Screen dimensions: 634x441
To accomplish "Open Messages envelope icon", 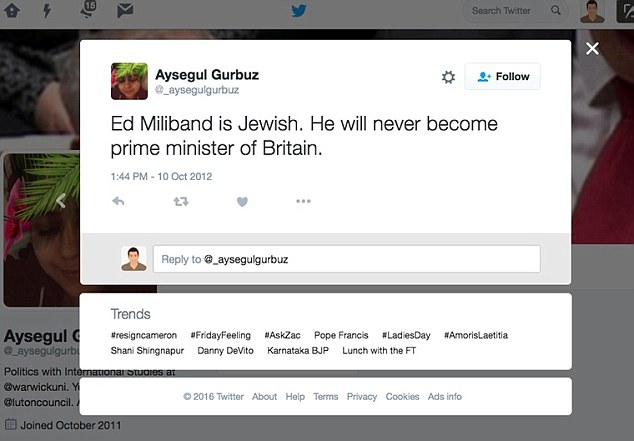I will (x=125, y=11).
